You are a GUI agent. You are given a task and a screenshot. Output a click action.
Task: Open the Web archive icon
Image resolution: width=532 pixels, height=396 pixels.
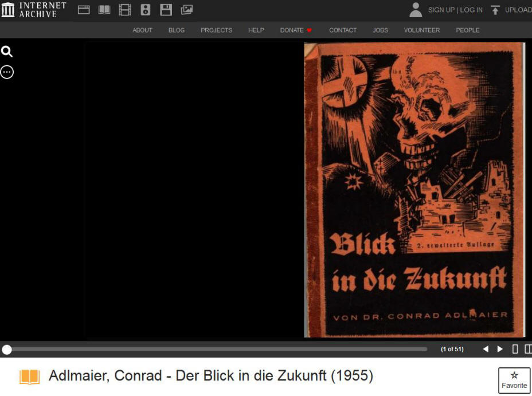tap(84, 10)
